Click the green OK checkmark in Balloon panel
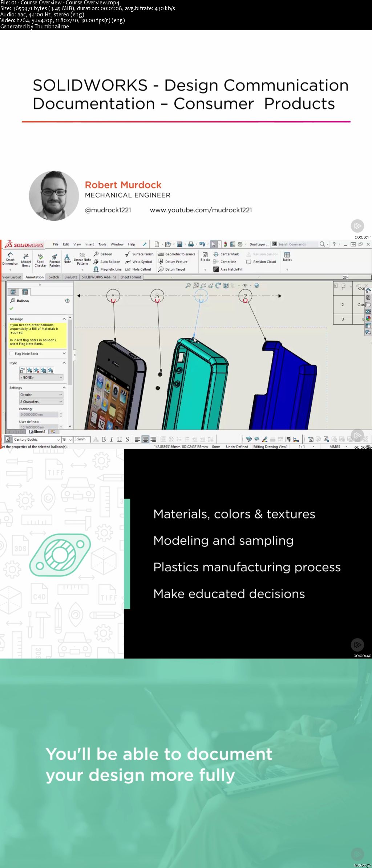Screen dimensions: 372x868 (x=11, y=308)
